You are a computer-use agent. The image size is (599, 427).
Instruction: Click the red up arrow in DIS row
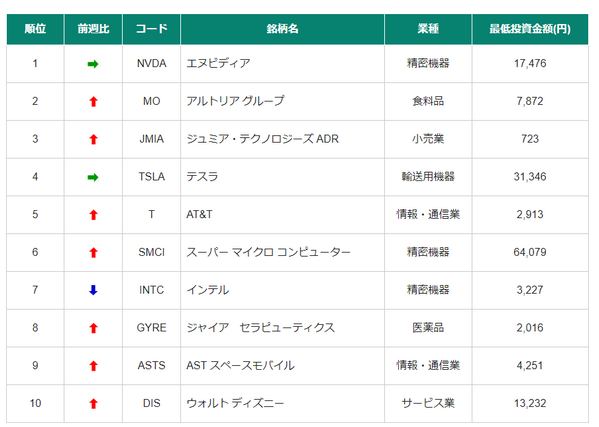93,404
